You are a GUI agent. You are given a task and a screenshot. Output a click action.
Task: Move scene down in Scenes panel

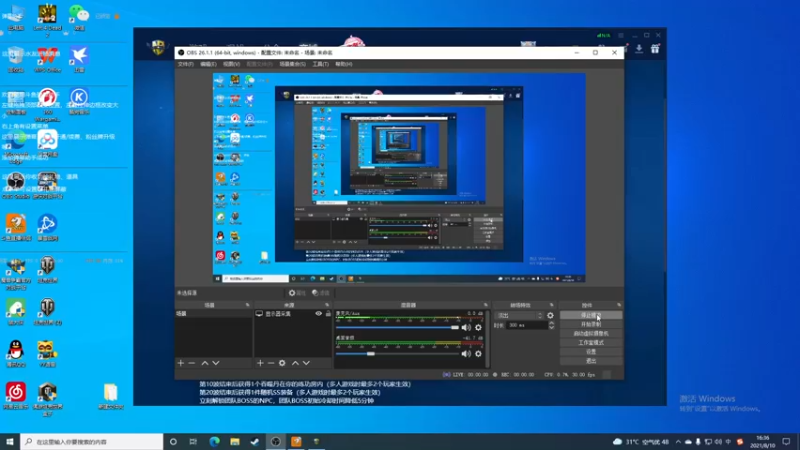216,363
